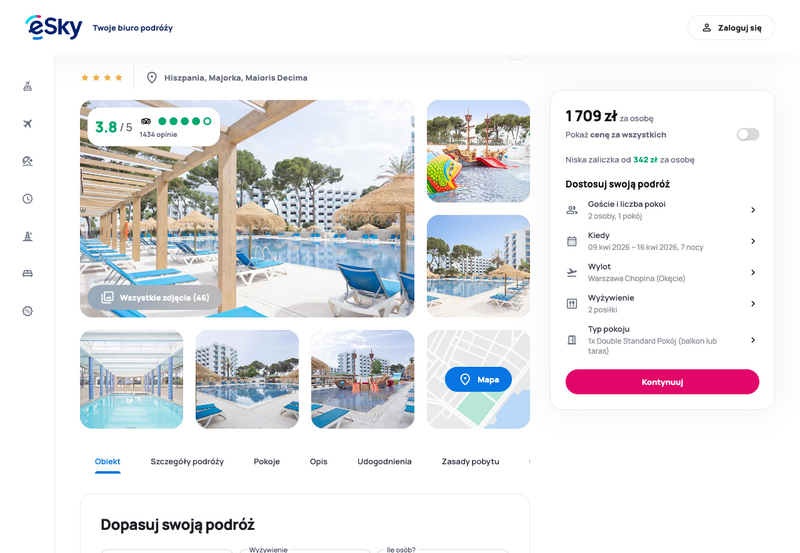Click the beach umbrella holidays sidebar icon

[x=28, y=161]
